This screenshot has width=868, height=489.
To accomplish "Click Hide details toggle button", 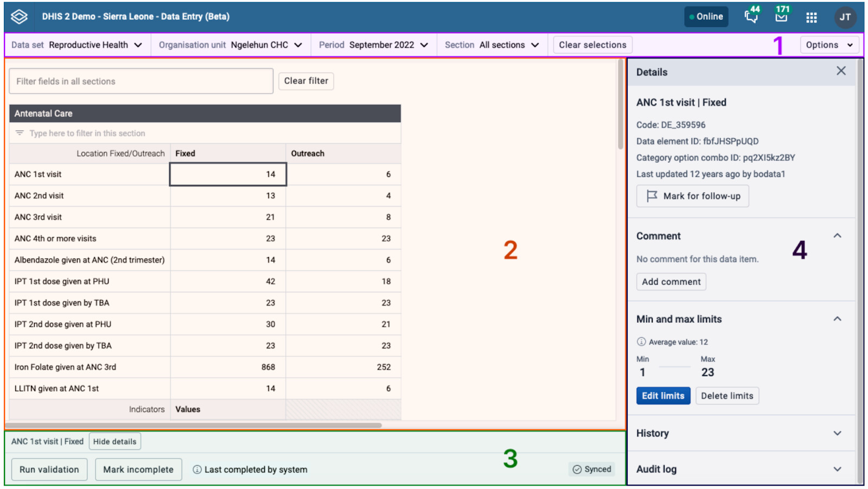I will (x=114, y=441).
